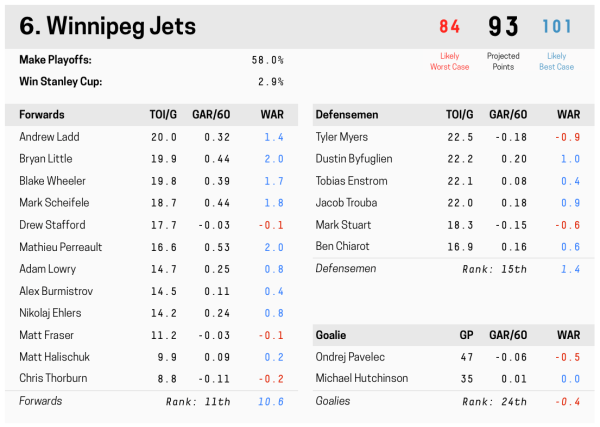Screen dimensions: 600x427
Task: Open Dustin Byfuglien's defenseman row
Action: [x=354, y=159]
